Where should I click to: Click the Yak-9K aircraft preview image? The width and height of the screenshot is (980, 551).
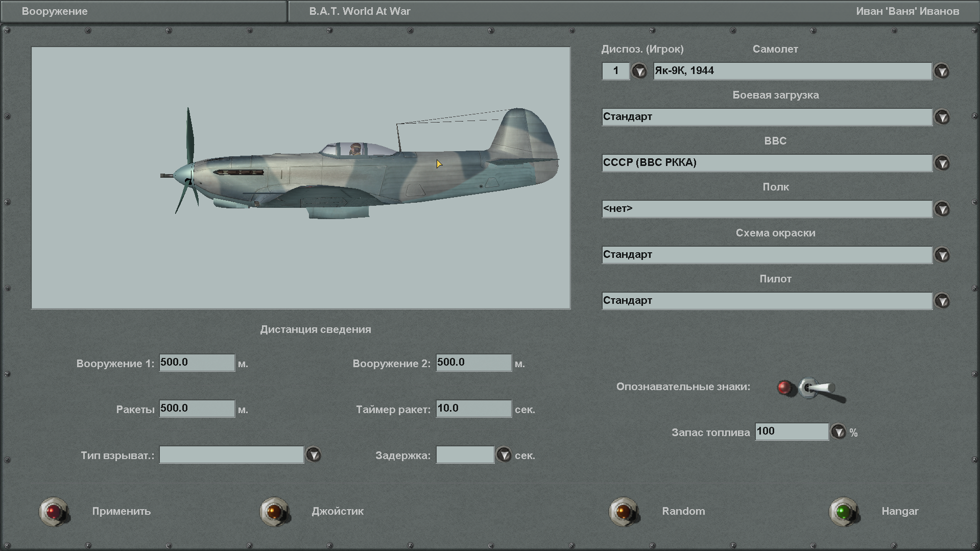(x=301, y=178)
